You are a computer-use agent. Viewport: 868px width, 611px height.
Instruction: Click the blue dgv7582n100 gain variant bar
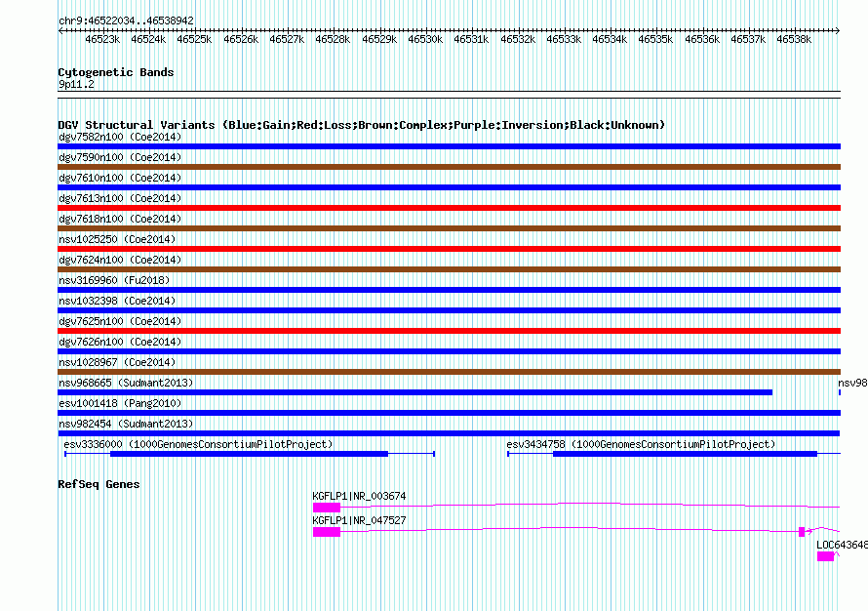coord(449,146)
